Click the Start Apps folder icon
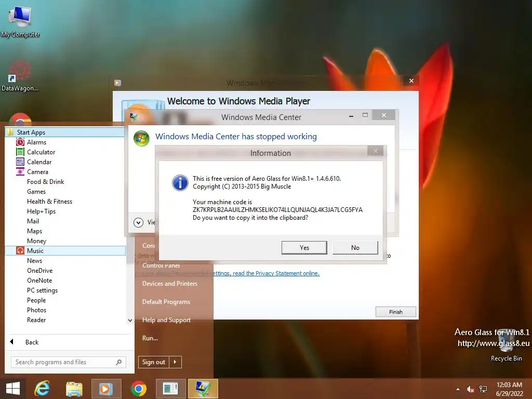This screenshot has width=532, height=399. (11, 132)
